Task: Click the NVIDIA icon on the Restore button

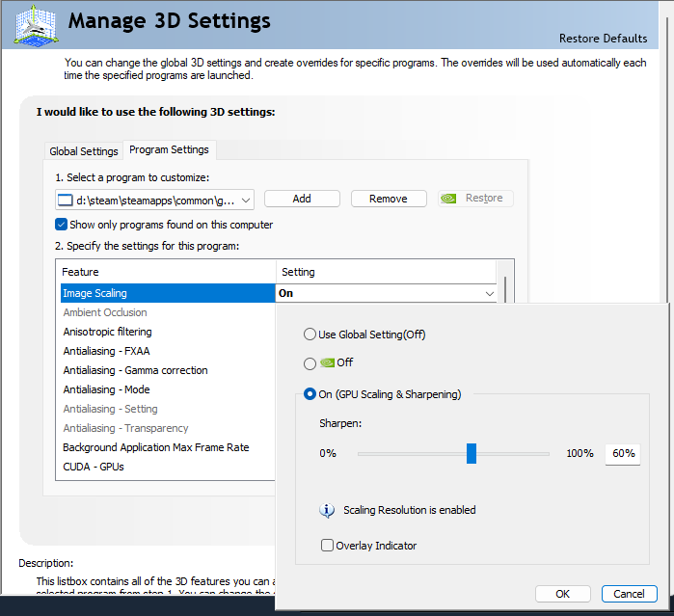Action: pyautogui.click(x=448, y=199)
